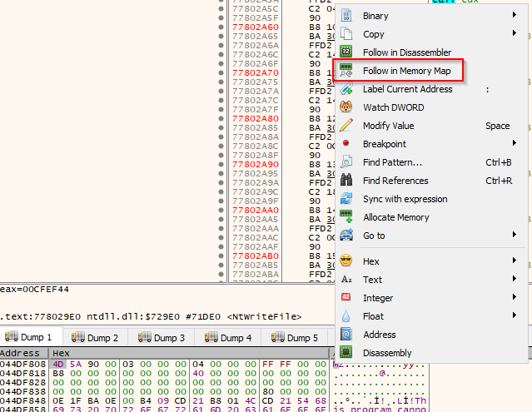Toggle breakpoint bullet at 77802AB0
Viewport: 532px width, 412px height.
(221, 256)
